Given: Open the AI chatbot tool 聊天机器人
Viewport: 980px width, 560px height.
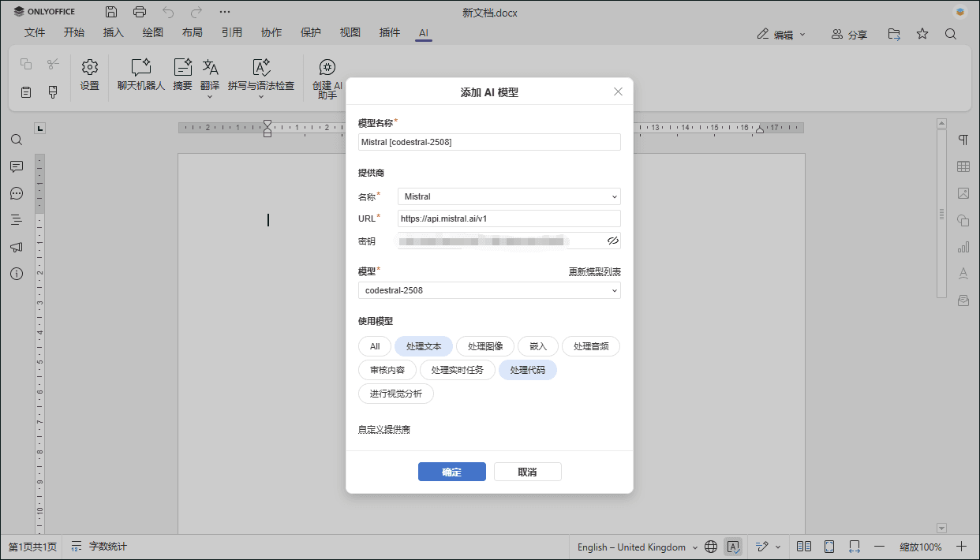Looking at the screenshot, I should coord(140,77).
